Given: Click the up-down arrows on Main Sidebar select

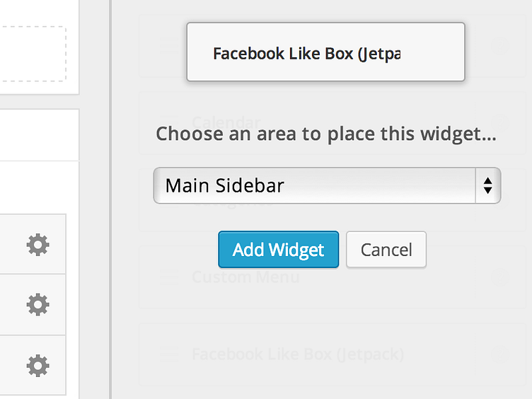Looking at the screenshot, I should [487, 185].
